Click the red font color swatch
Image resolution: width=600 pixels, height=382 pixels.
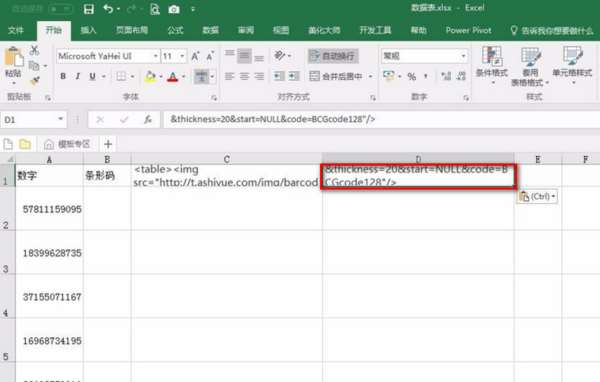click(173, 77)
